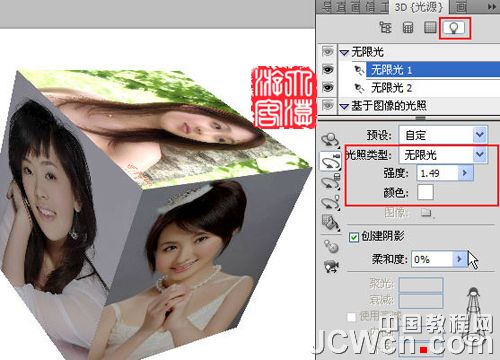
Task: Uncheck 创建阴影 checkbox
Action: click(353, 237)
